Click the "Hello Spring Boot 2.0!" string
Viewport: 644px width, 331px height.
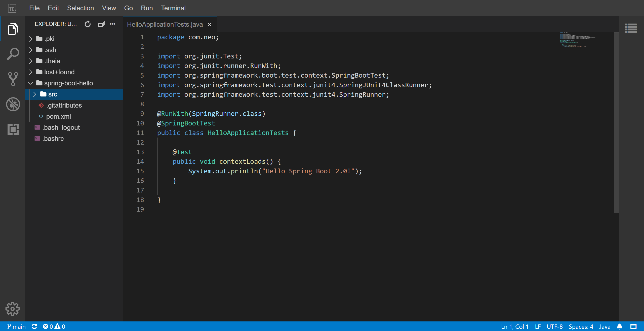coord(308,171)
